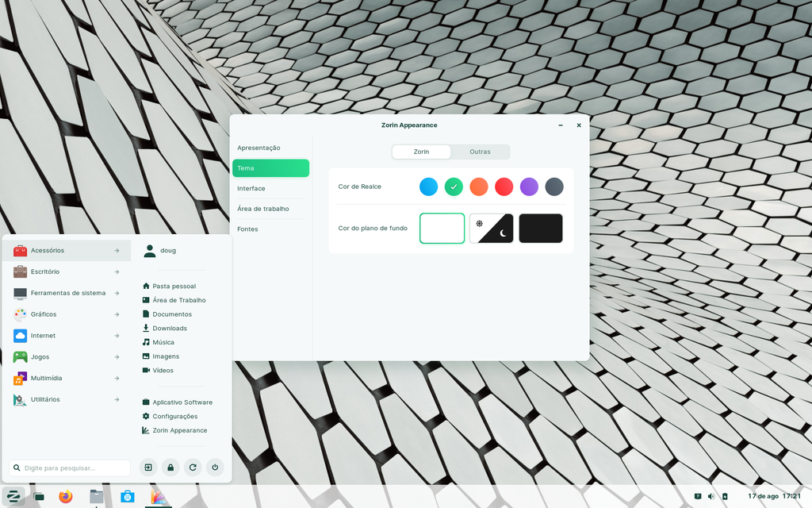Open Música folder shortcut

click(158, 342)
